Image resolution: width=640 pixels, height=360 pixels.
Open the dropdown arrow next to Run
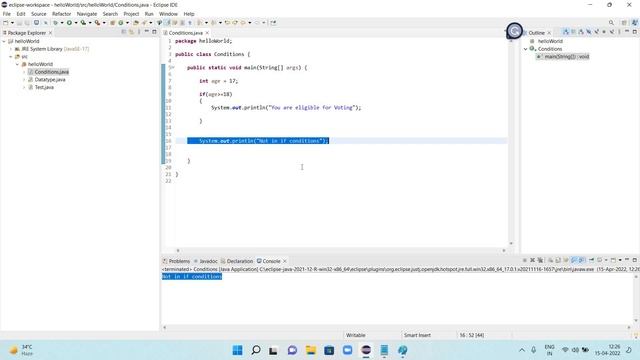pos(76,23)
